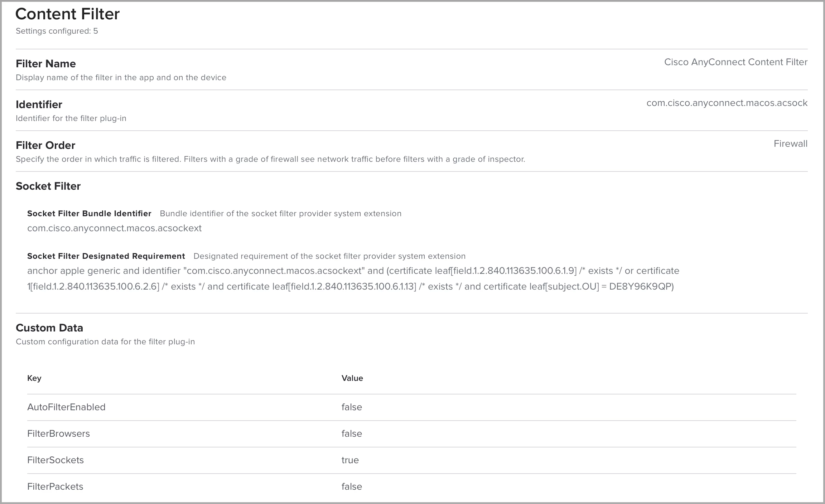Image resolution: width=825 pixels, height=504 pixels.
Task: Click the Value column header
Action: click(x=352, y=378)
